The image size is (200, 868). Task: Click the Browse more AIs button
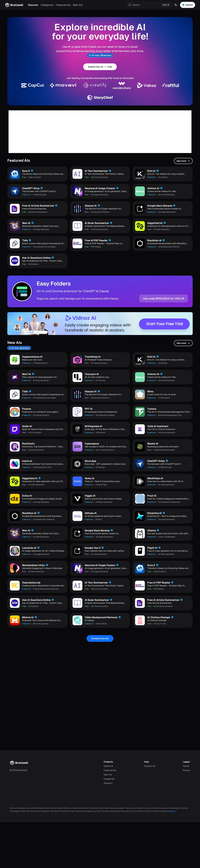pos(100,638)
